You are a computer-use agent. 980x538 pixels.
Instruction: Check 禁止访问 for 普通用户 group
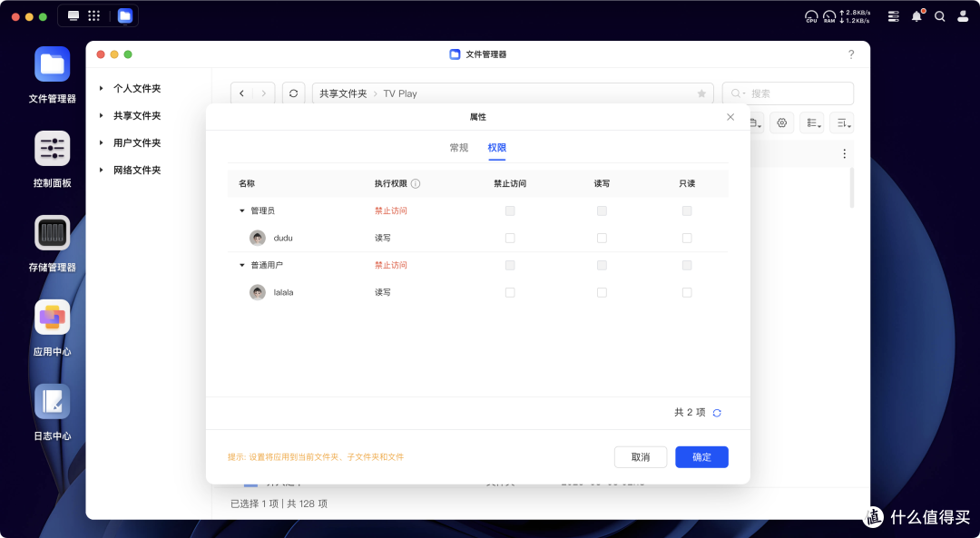pyautogui.click(x=510, y=266)
